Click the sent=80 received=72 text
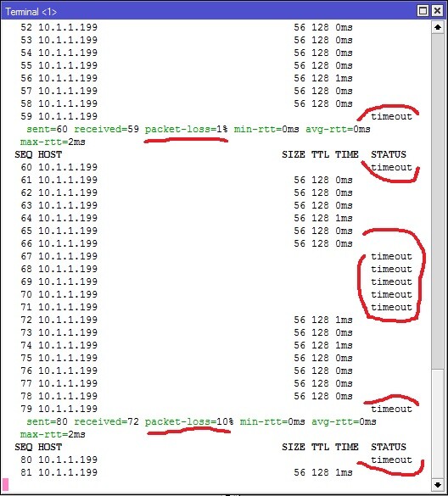The width and height of the screenshot is (448, 496). tap(82, 421)
